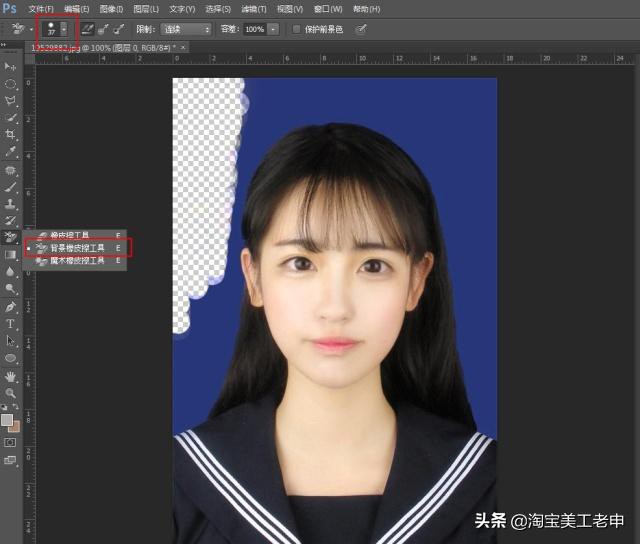Select the Horizontal Type tool
Screen dimensions: 640x544
pyautogui.click(x=11, y=324)
